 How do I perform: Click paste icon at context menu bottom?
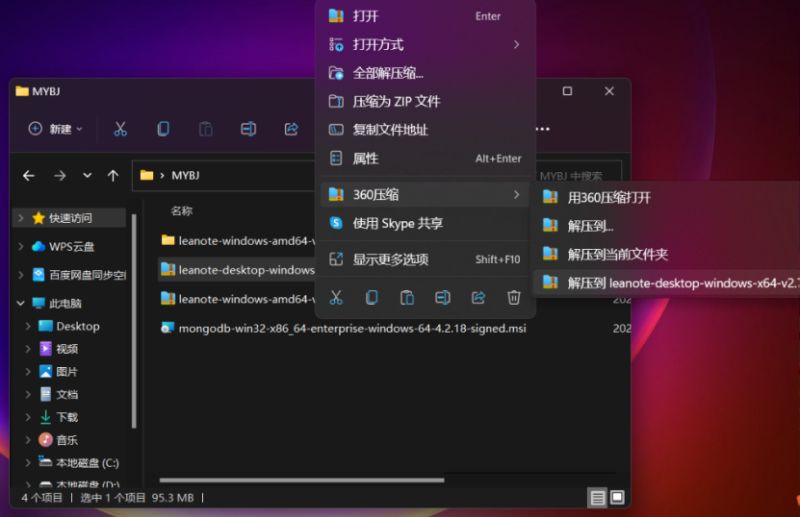click(407, 297)
